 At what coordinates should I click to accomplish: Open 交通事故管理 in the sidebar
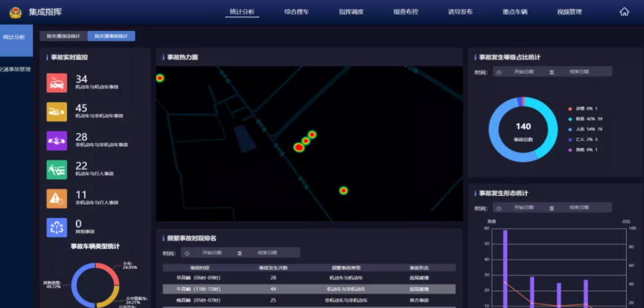tap(15, 69)
